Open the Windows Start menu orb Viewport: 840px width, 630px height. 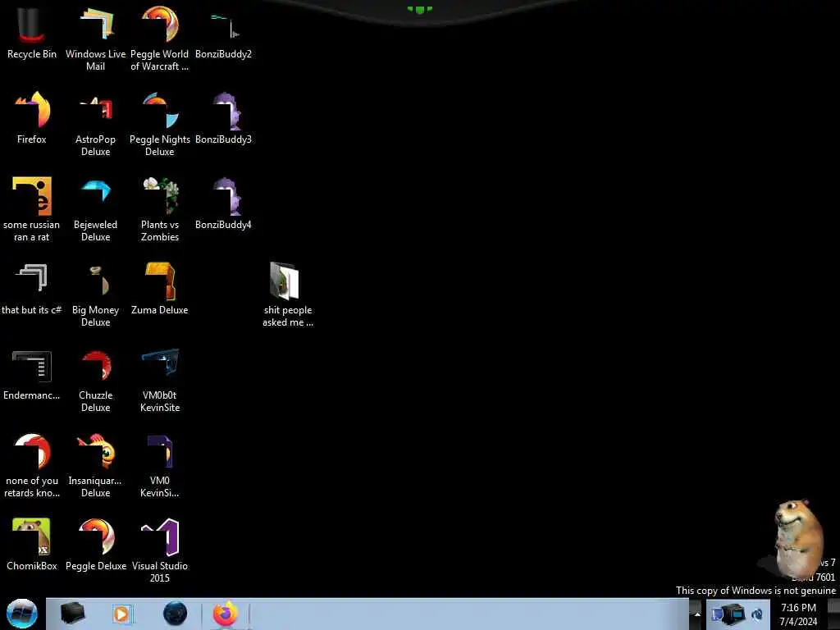click(x=22, y=614)
